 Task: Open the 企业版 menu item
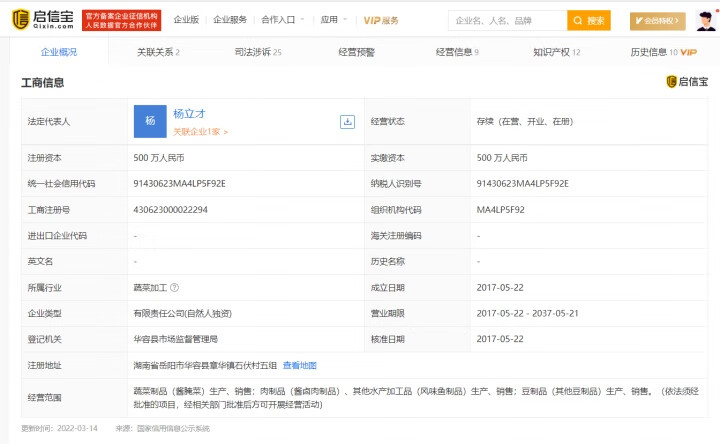(186, 20)
